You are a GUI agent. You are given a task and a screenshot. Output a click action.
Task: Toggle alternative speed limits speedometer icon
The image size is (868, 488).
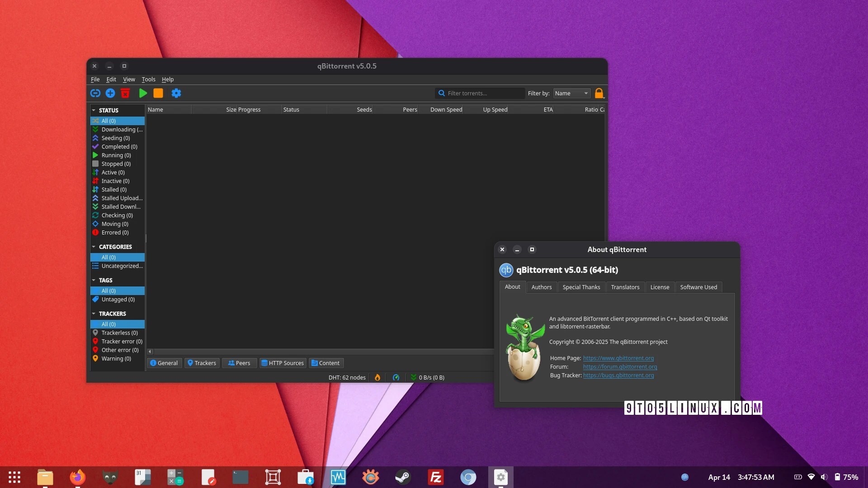coord(396,377)
